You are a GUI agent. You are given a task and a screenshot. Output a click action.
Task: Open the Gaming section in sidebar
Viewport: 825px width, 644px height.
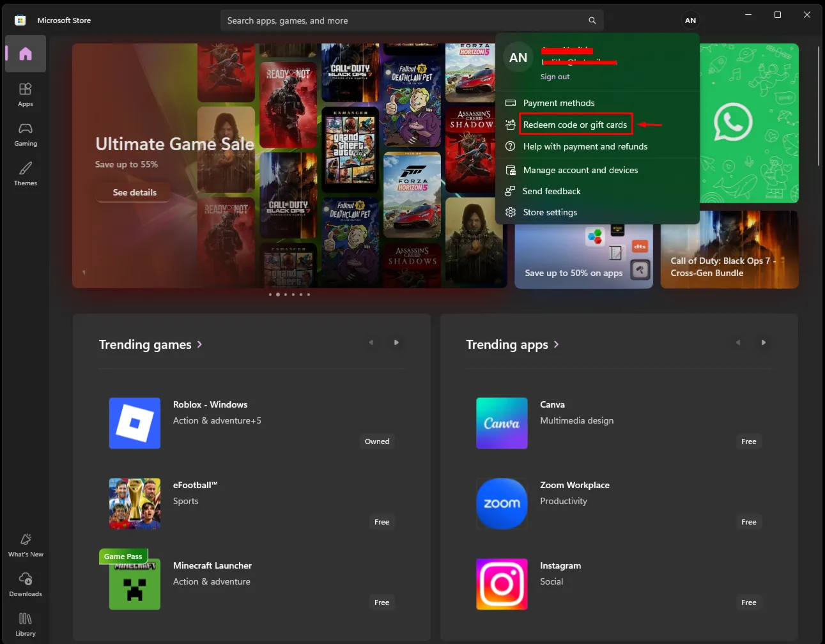26,134
